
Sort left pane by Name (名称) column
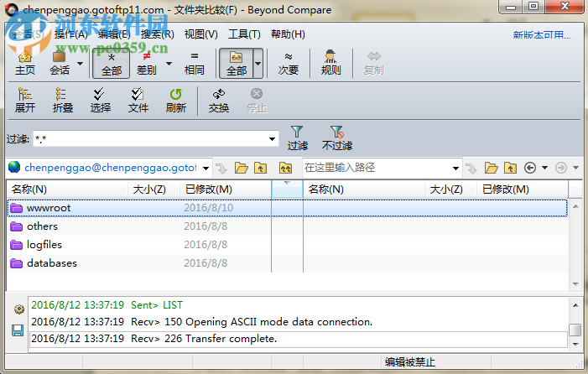coord(67,190)
